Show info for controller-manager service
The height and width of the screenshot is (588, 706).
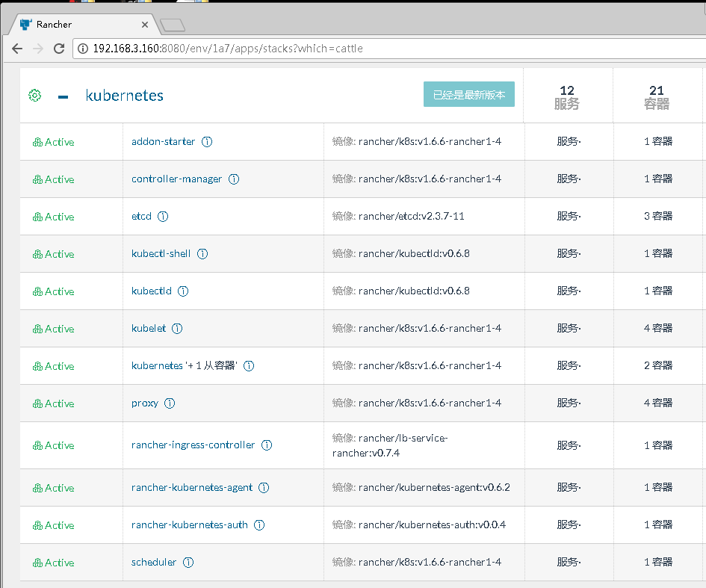pos(234,179)
